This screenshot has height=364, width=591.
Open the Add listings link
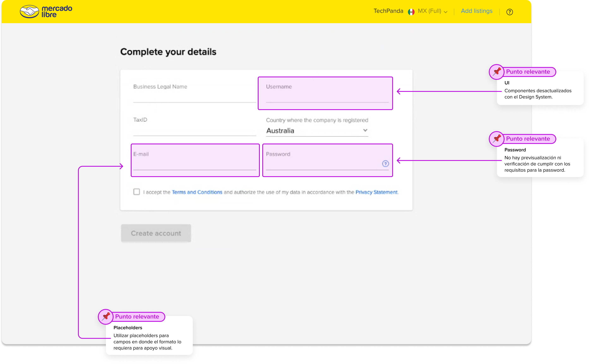tap(476, 11)
